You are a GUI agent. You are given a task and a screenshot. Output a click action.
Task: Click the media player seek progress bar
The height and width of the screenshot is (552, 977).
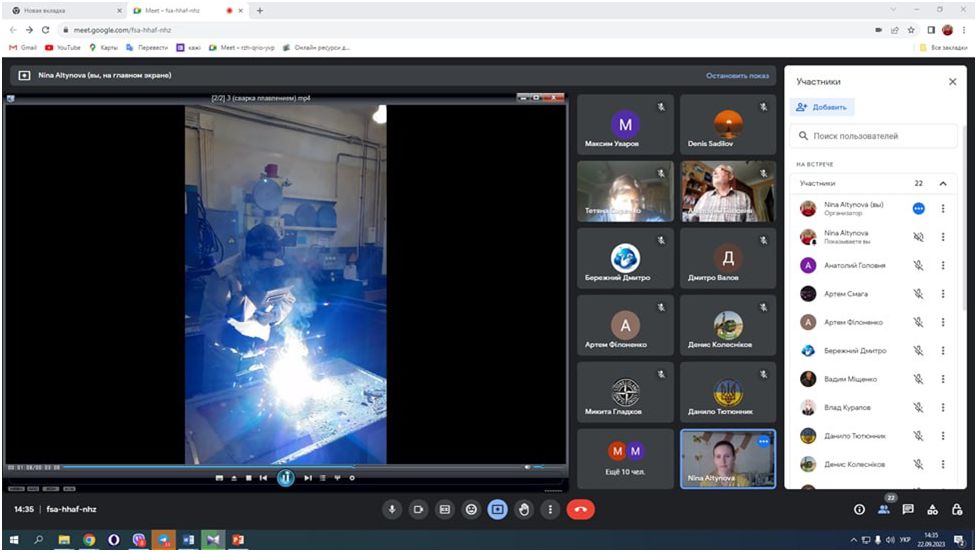(292, 467)
